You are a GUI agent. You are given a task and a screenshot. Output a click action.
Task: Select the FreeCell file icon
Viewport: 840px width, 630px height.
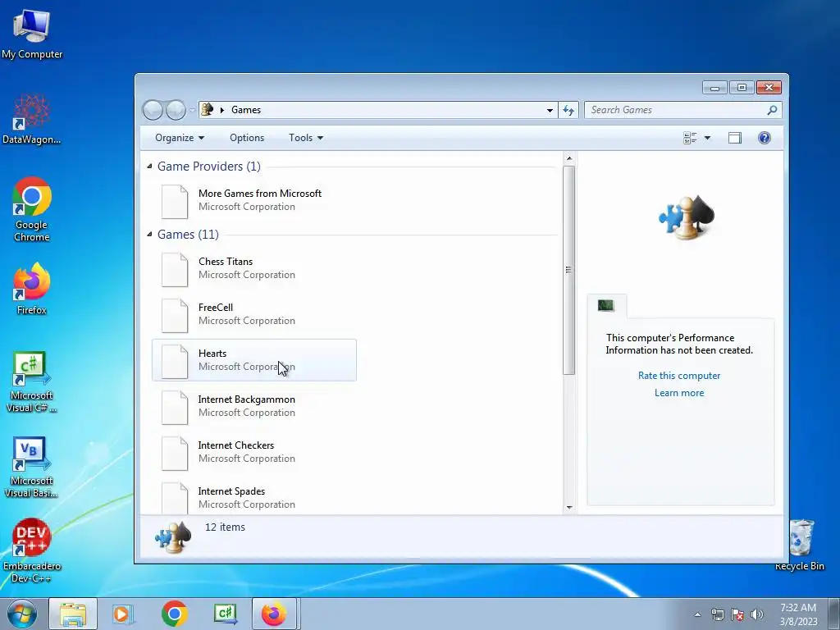coord(175,316)
